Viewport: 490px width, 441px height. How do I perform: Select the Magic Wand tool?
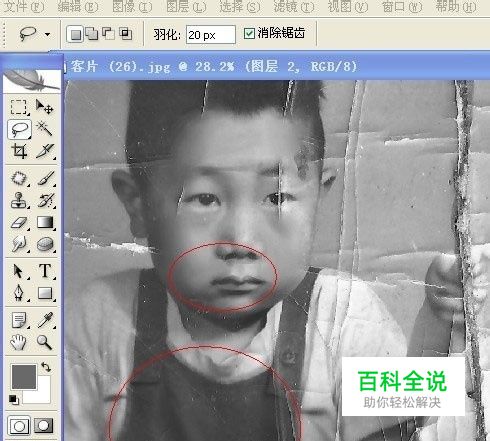click(x=45, y=129)
